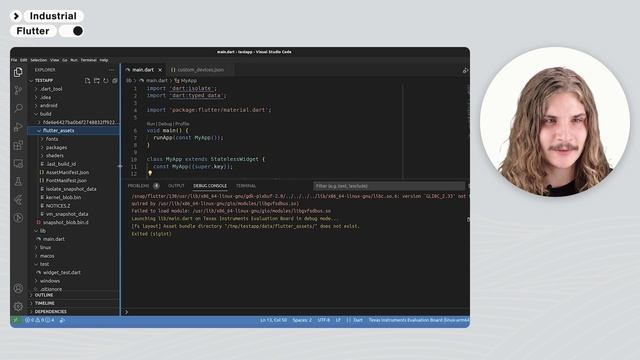Screen dimensions: 640x360
Task: Toggle the black-dot switch next to Flutter
Action: pyautogui.click(x=72, y=31)
